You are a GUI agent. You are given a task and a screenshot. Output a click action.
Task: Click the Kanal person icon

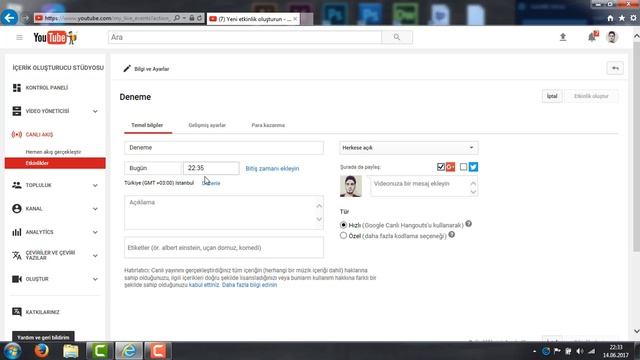[x=17, y=209]
